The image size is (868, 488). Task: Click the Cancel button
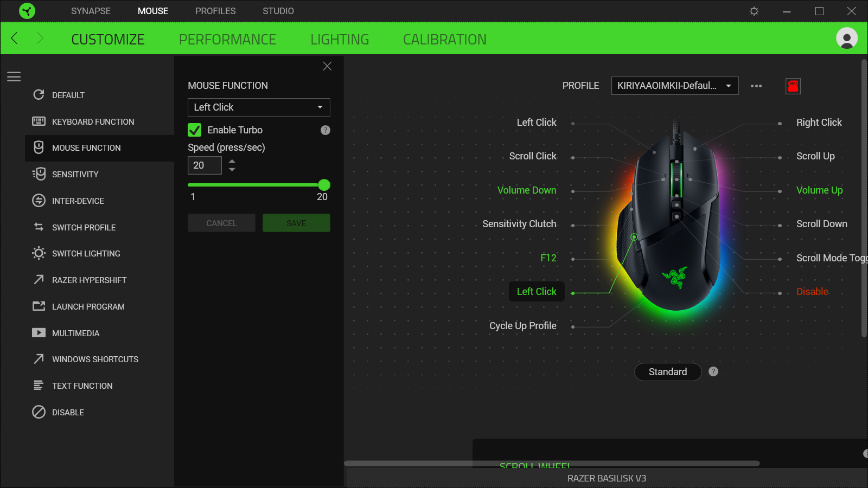coord(221,223)
